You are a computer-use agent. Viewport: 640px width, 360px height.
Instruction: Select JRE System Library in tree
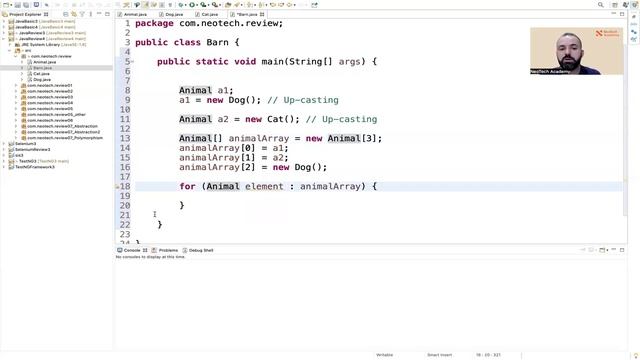click(x=51, y=44)
